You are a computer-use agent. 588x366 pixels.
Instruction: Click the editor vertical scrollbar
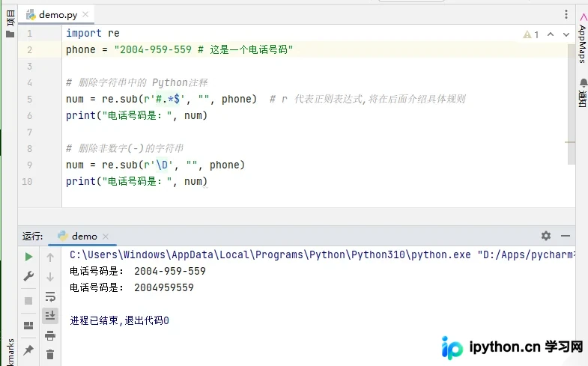(571, 104)
